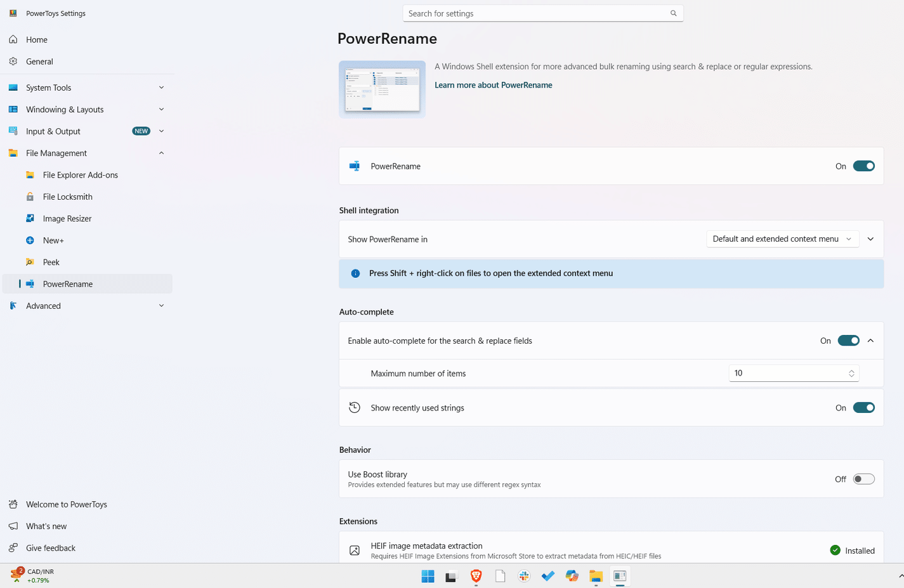Click the search magnifier icon
904x588 pixels.
(x=673, y=13)
